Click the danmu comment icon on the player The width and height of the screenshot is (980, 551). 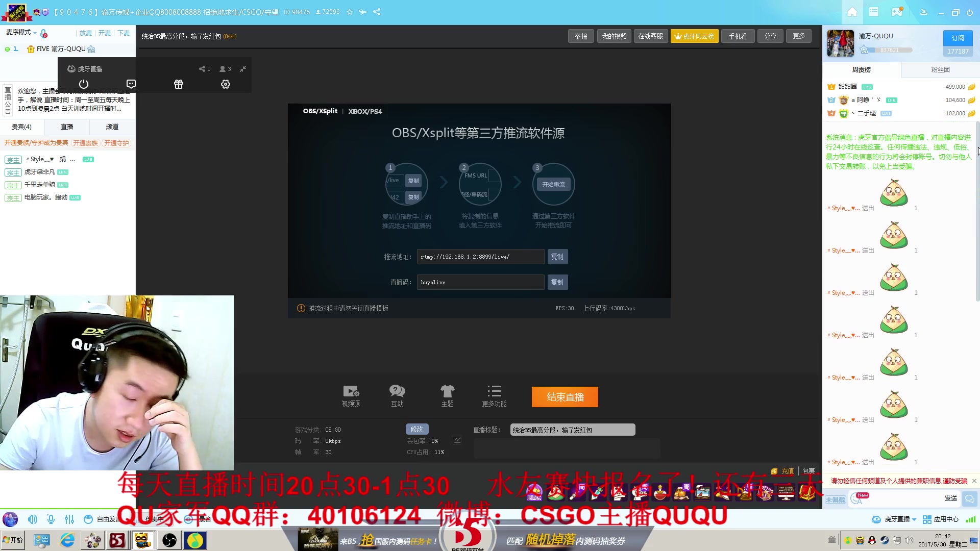(131, 84)
